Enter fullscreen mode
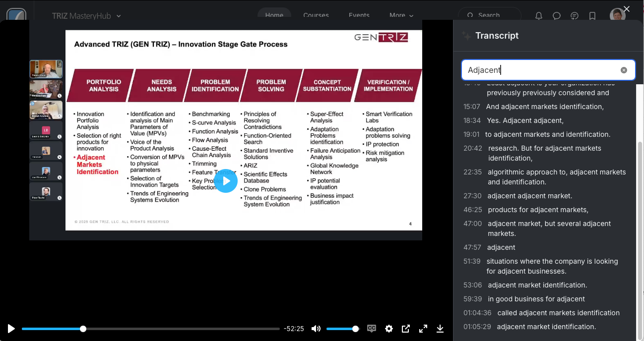Viewport: 644px width, 341px height. [x=423, y=329]
